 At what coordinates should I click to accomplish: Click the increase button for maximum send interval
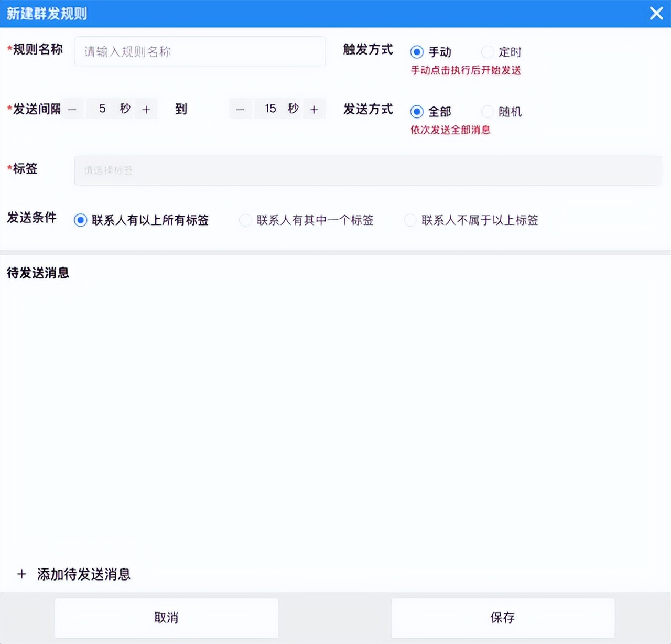pos(314,109)
